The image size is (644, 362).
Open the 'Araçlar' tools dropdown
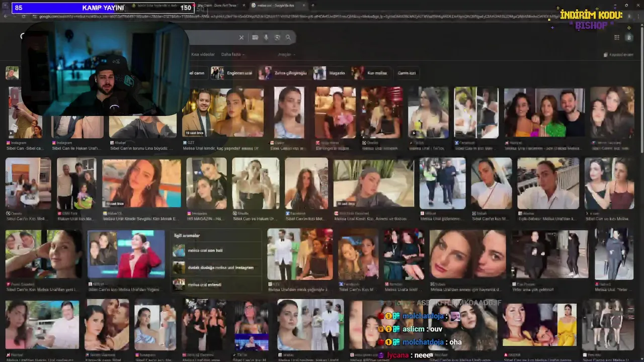pos(286,54)
